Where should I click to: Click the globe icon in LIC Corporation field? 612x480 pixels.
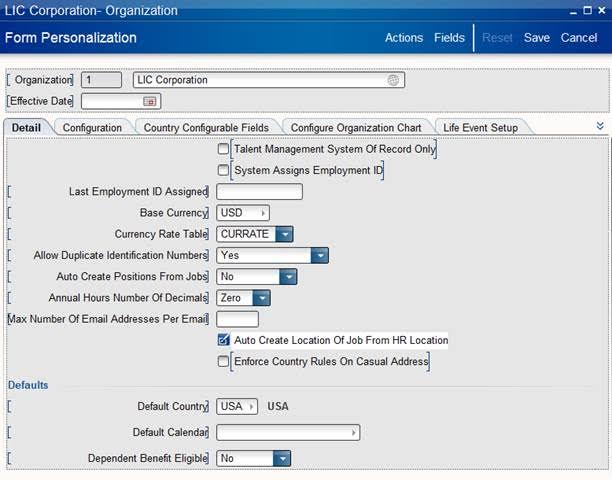tap(393, 80)
